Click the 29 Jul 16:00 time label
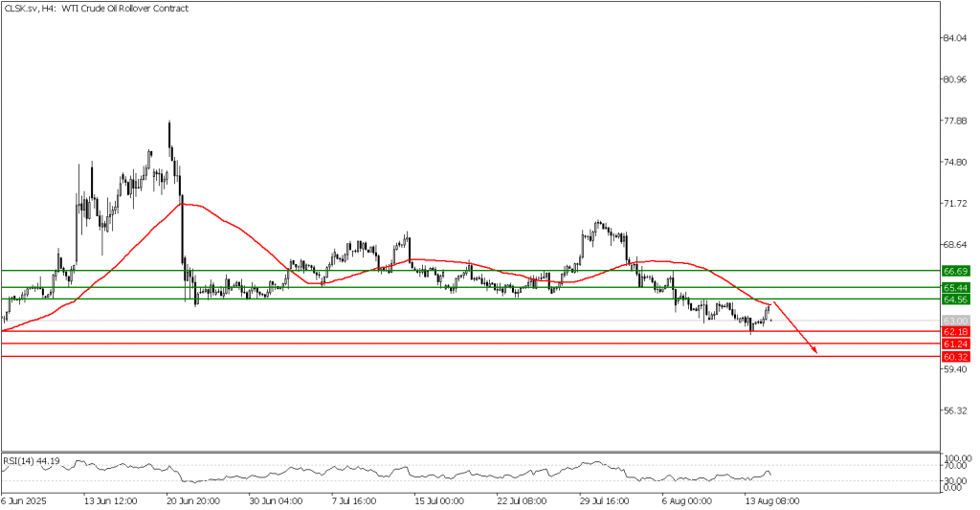 click(x=605, y=501)
